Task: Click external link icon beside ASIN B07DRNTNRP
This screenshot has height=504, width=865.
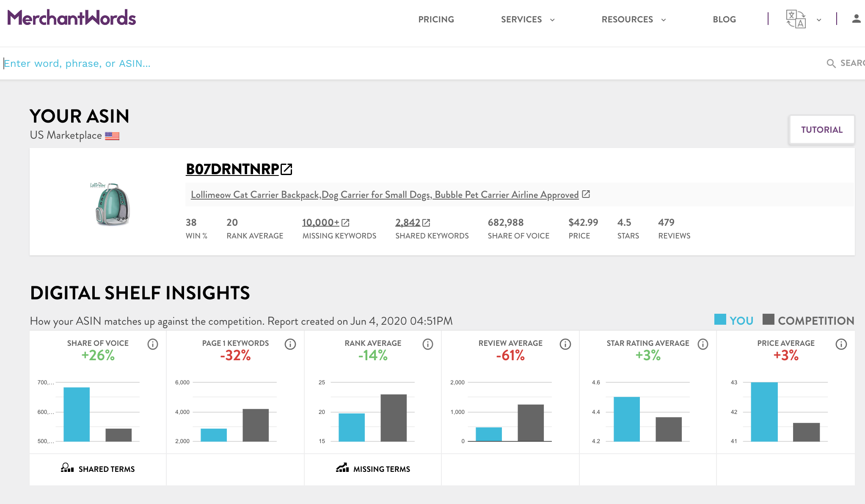Action: click(x=286, y=169)
